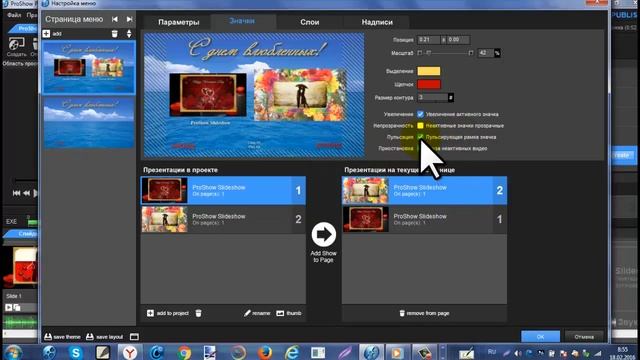640x360 pixels.
Task: Select second empty menu page thumbnail
Action: [x=89, y=122]
